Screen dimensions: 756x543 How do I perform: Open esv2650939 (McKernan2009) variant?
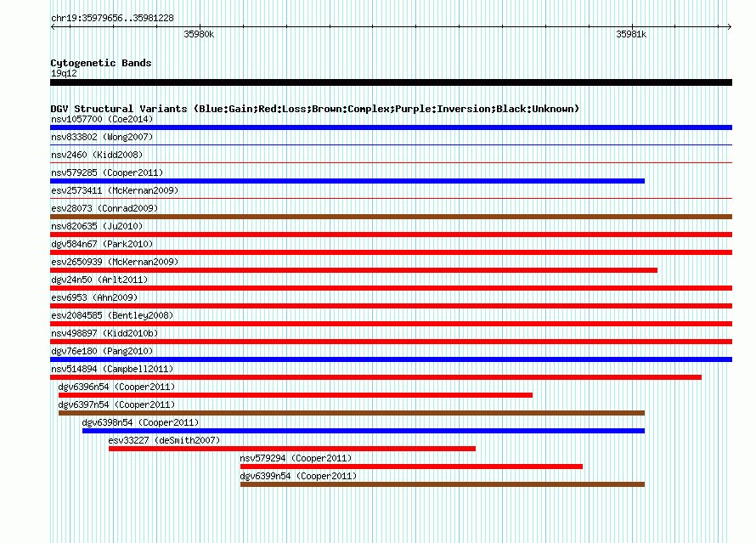pyautogui.click(x=115, y=262)
